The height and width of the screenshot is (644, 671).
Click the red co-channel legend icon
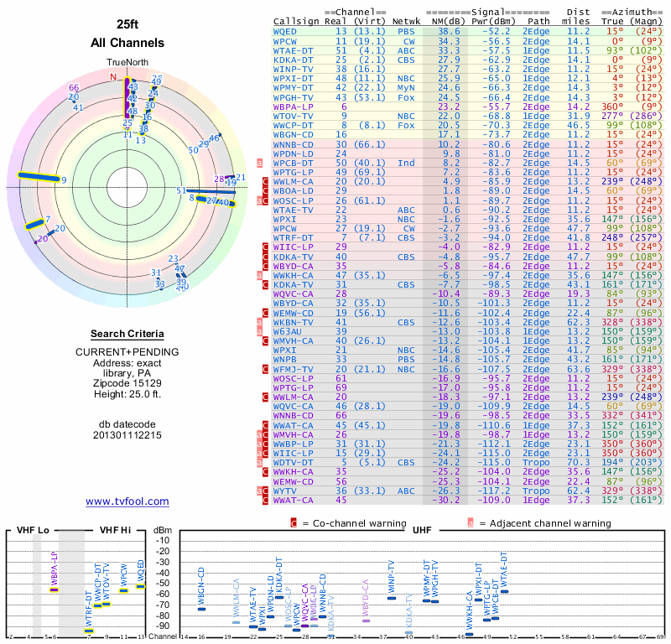294,523
